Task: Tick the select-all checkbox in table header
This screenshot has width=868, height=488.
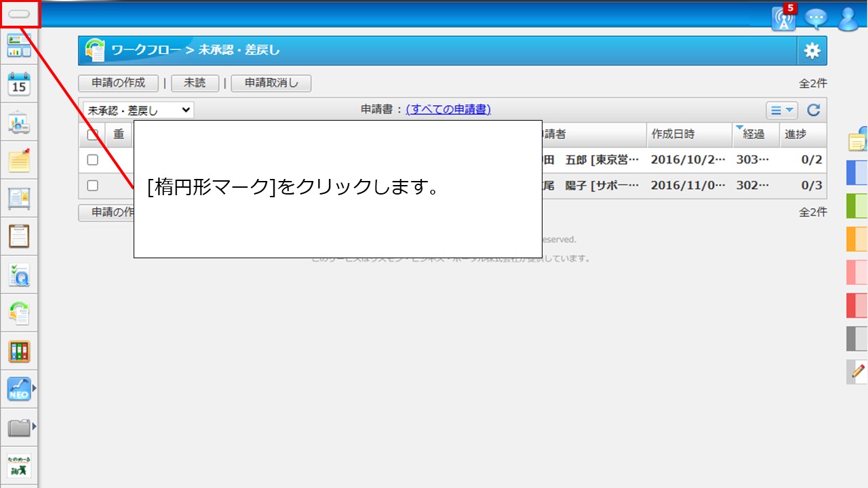Action: tap(93, 134)
